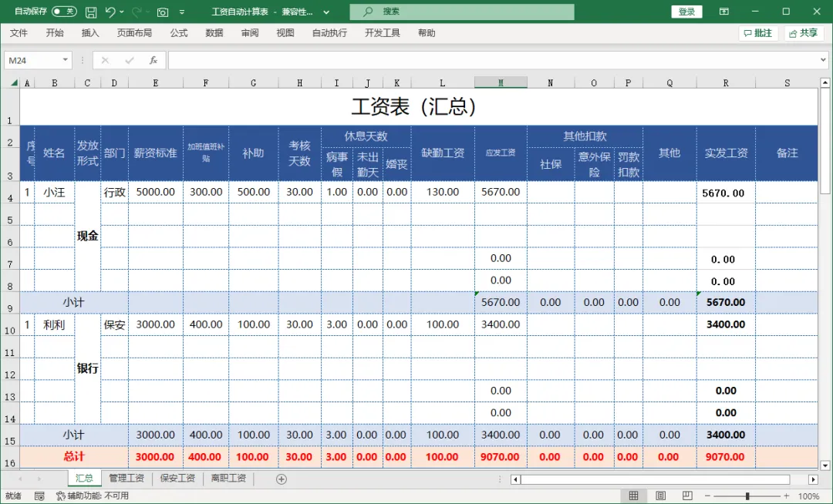Image resolution: width=833 pixels, height=504 pixels.
Task: Switch to Page Break Preview icon
Action: coord(687,496)
